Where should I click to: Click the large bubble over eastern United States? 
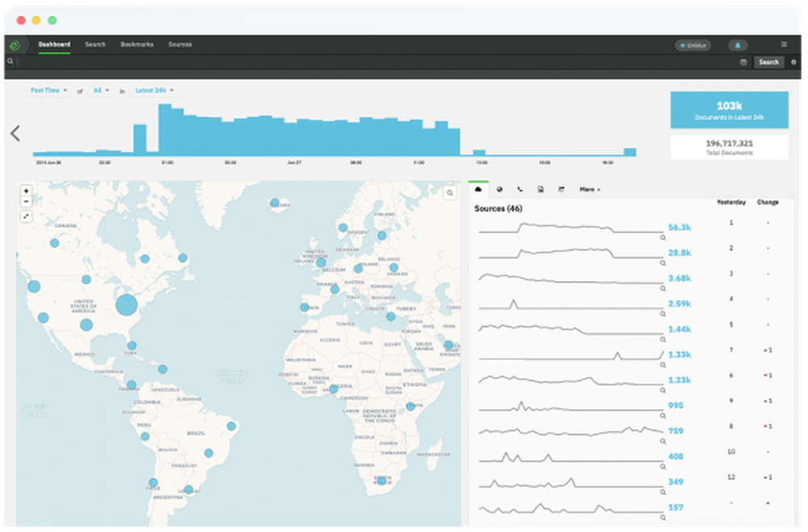[x=126, y=305]
